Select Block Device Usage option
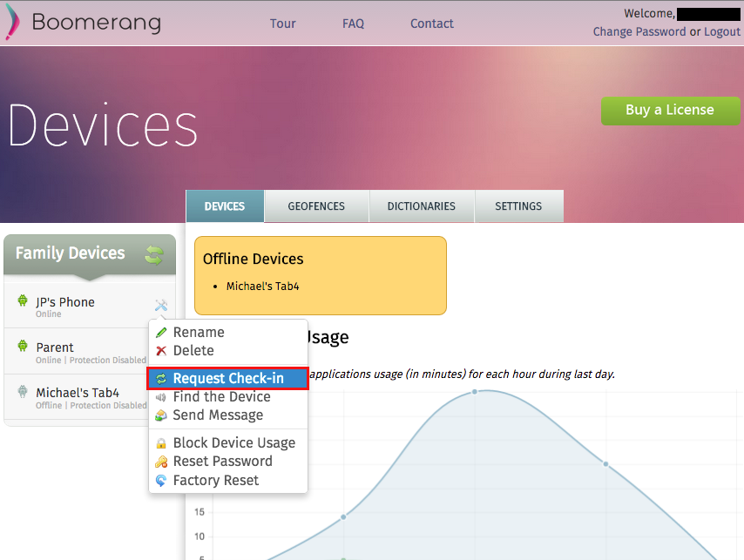The height and width of the screenshot is (560, 744). 228,443
